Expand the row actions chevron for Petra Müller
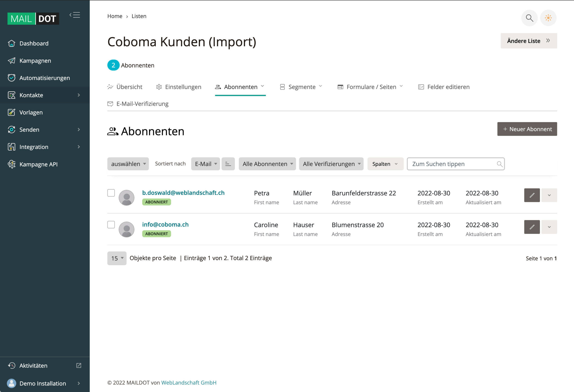The width and height of the screenshot is (574, 392). (x=549, y=195)
